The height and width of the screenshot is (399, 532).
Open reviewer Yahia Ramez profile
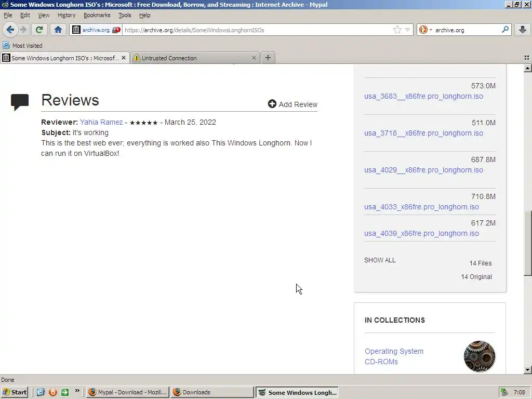tap(101, 122)
